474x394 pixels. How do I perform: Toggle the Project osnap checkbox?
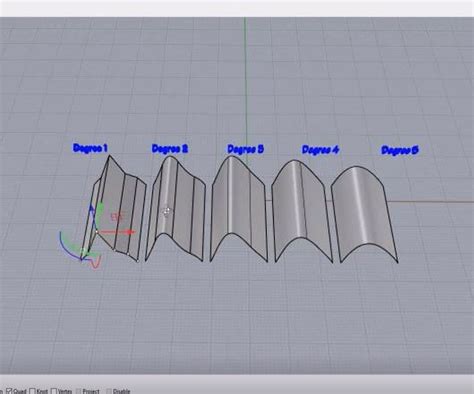[x=78, y=391]
